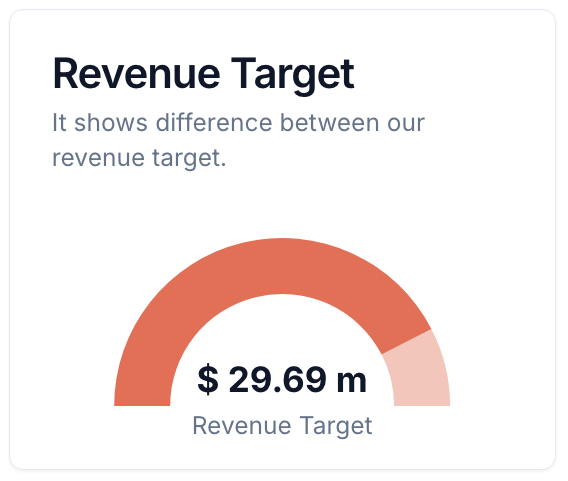Click the Revenue Target label under the gauge
The height and width of the screenshot is (481, 568).
[x=282, y=426]
